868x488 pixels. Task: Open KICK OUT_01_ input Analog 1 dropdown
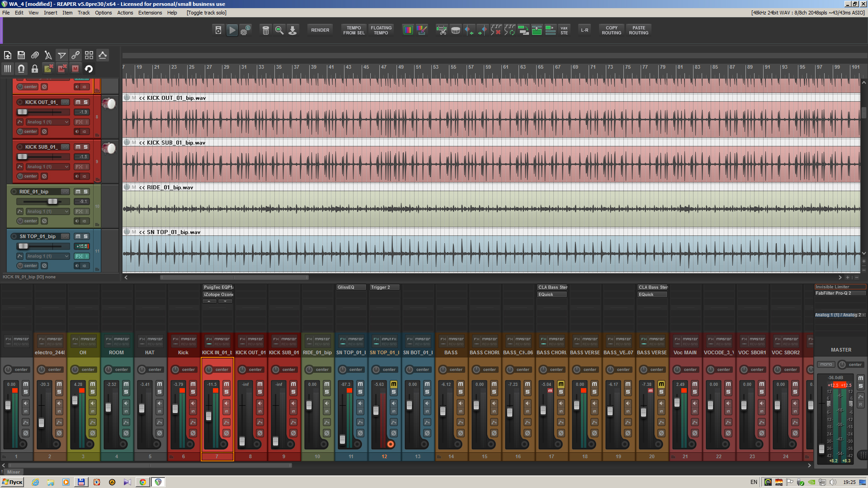coord(47,122)
